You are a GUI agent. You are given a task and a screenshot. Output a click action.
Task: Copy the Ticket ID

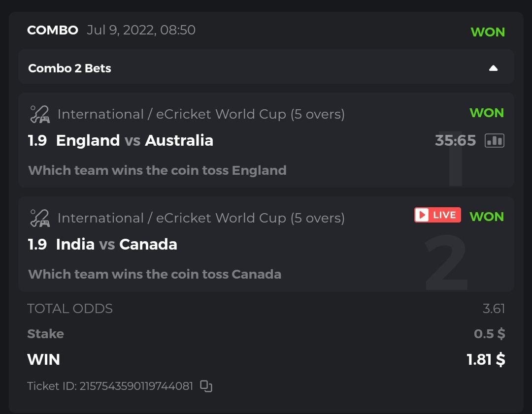[x=206, y=386]
